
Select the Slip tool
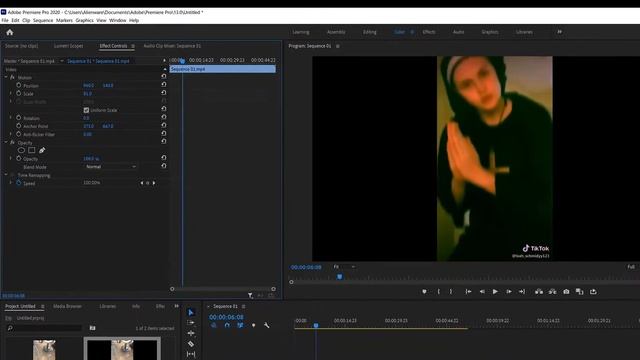point(191,354)
